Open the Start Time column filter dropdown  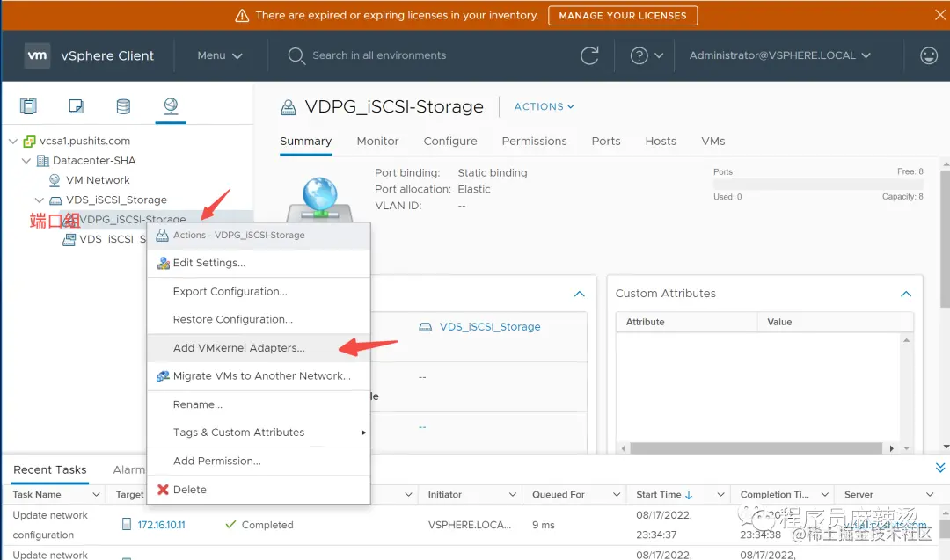click(x=720, y=495)
